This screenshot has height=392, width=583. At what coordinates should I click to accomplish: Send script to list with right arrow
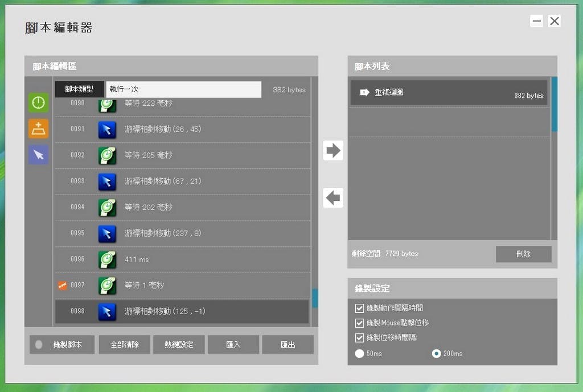pyautogui.click(x=332, y=150)
